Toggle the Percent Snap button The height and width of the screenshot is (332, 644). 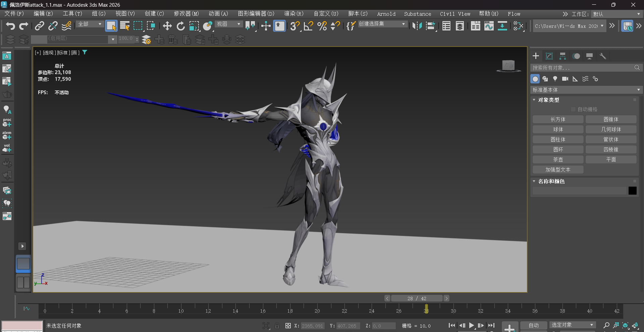click(x=322, y=26)
